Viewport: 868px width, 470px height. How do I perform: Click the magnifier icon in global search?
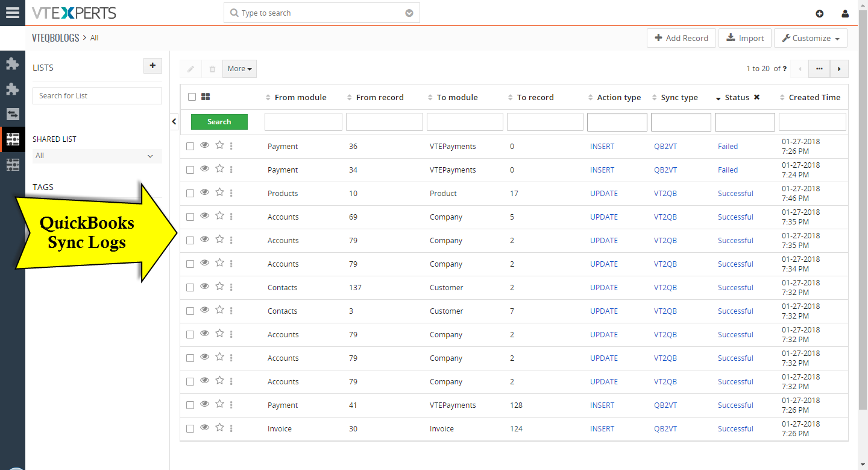234,13
